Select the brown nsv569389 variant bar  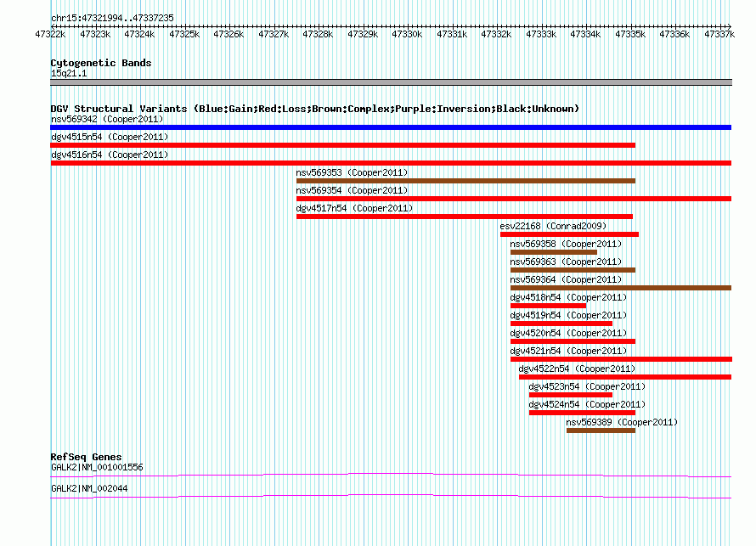click(601, 431)
